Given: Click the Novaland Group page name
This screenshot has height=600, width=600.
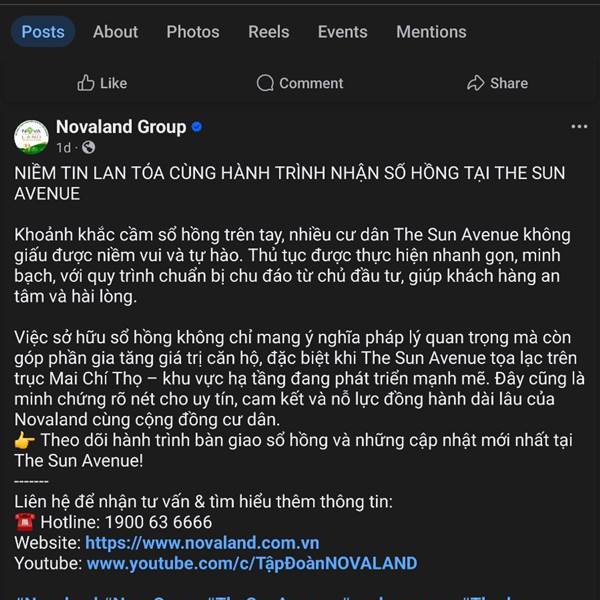Looking at the screenshot, I should click(x=121, y=127).
